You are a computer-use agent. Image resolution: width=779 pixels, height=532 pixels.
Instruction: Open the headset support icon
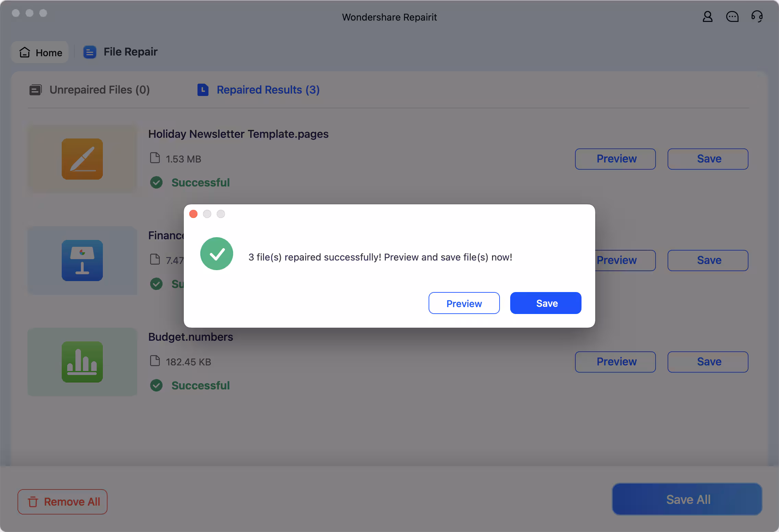(x=757, y=16)
